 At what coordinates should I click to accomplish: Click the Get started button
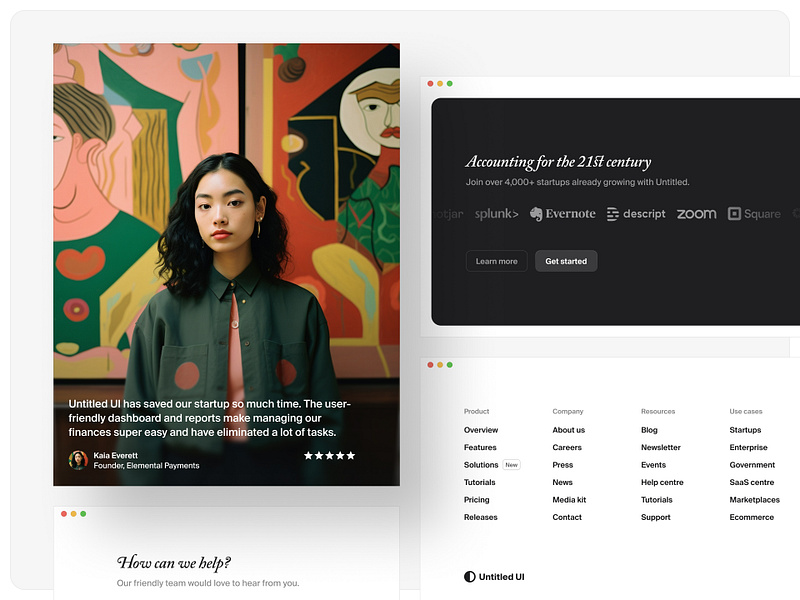(566, 261)
